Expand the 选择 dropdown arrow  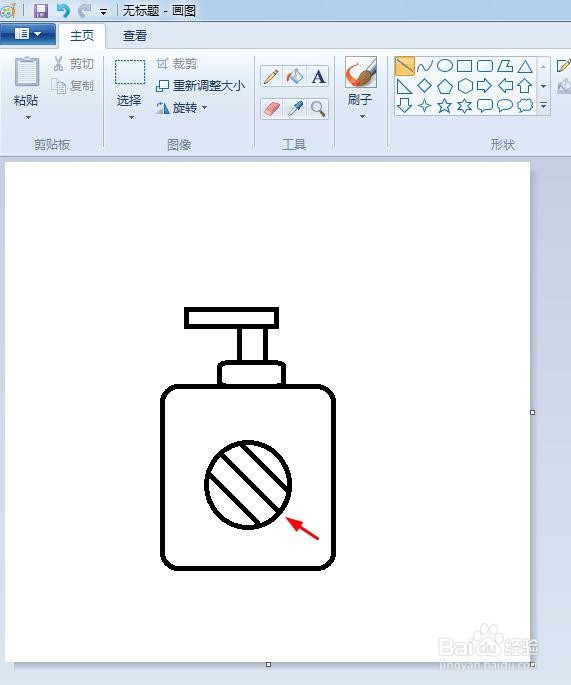point(131,117)
